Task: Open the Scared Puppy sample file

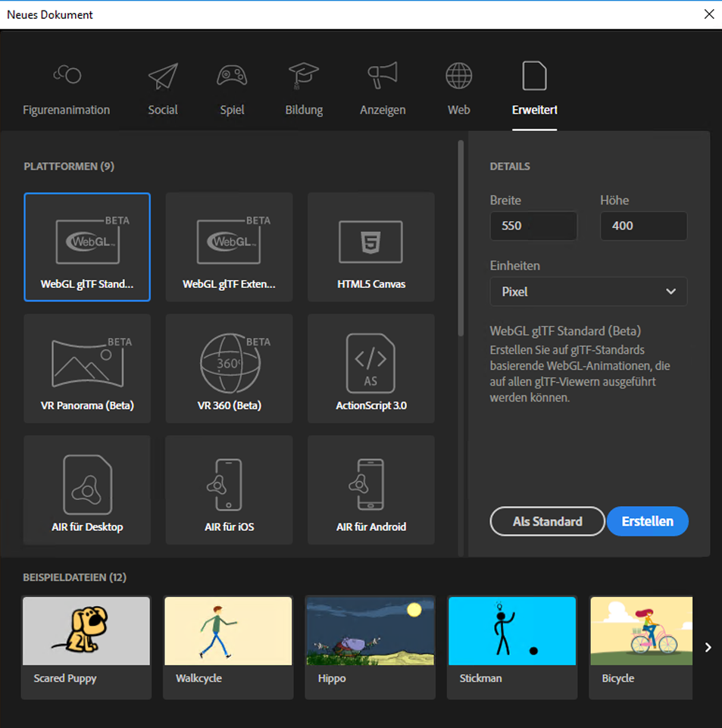Action: (86, 630)
